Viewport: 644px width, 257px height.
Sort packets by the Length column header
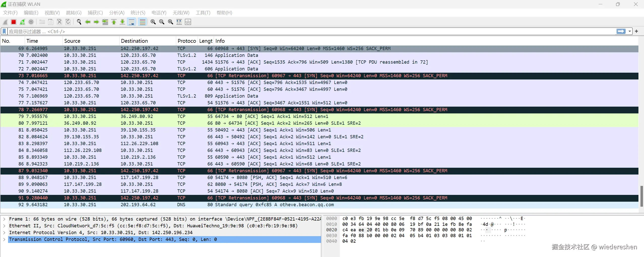point(206,41)
